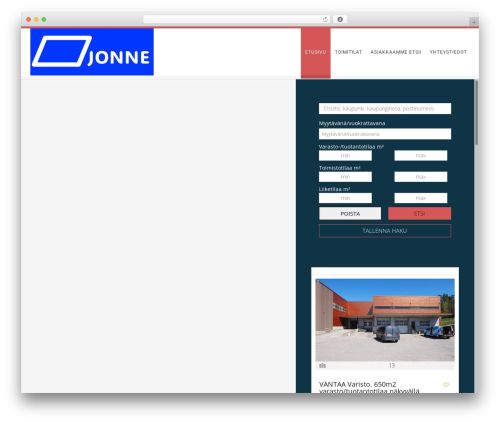Click the Jonne logo
Screen dimensions: 500x423
[x=92, y=52]
